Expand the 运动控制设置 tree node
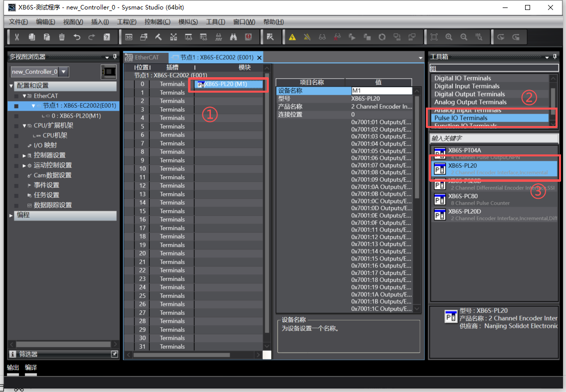The image size is (566, 392). coord(24,165)
